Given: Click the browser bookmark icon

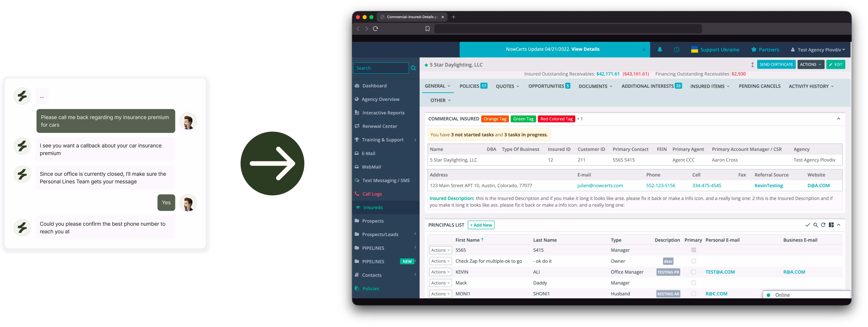Looking at the screenshot, I should [x=428, y=29].
